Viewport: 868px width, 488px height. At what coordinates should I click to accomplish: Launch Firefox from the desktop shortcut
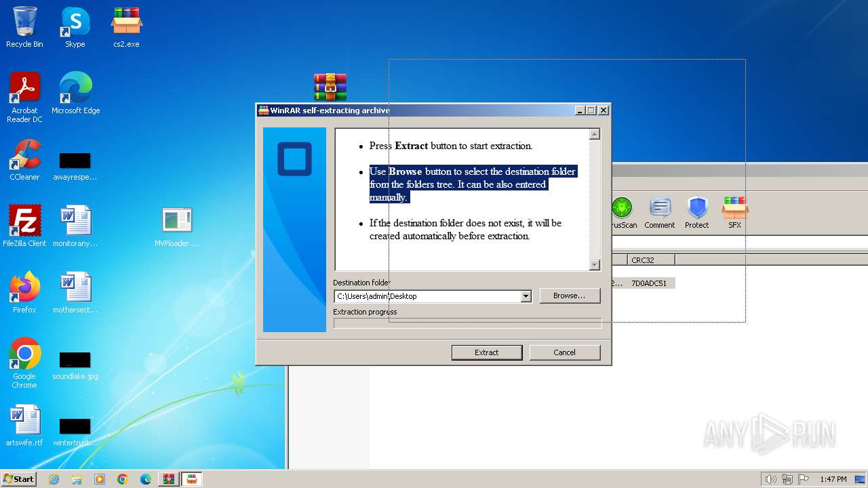[x=24, y=293]
